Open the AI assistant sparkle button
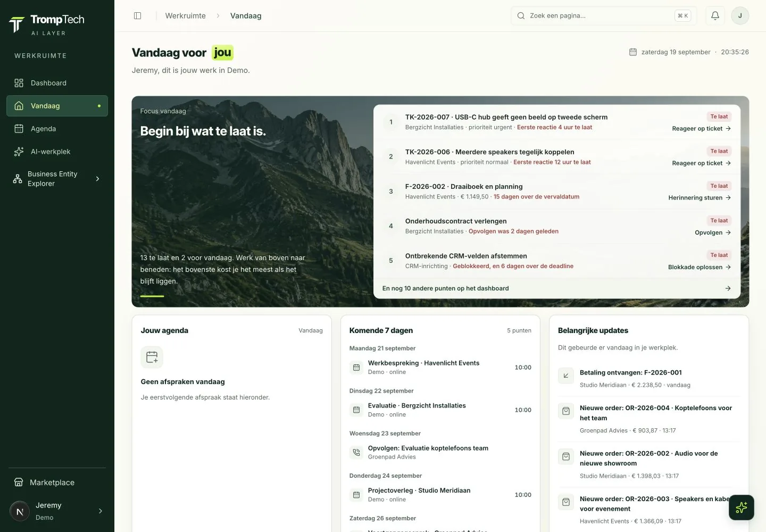The height and width of the screenshot is (532, 766). [x=742, y=508]
